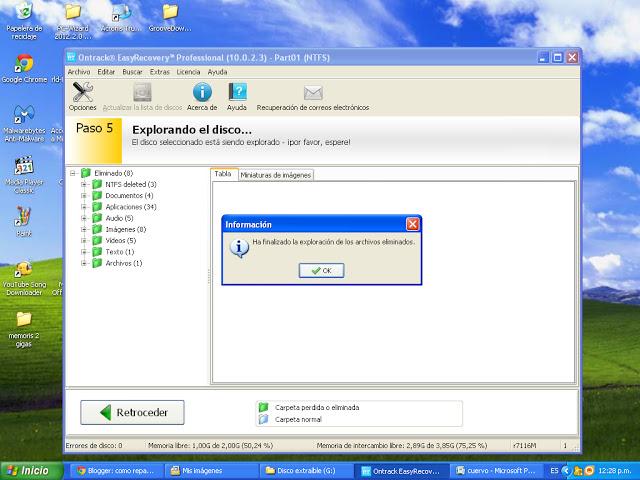
Task: Collapse the Eliminado (8) root tree node
Action: [73, 173]
